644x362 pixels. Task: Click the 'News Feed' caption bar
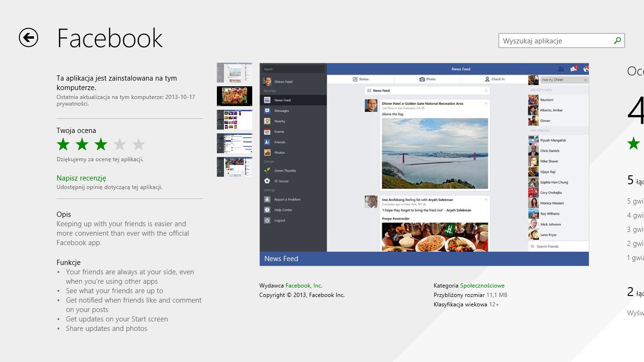(x=424, y=259)
